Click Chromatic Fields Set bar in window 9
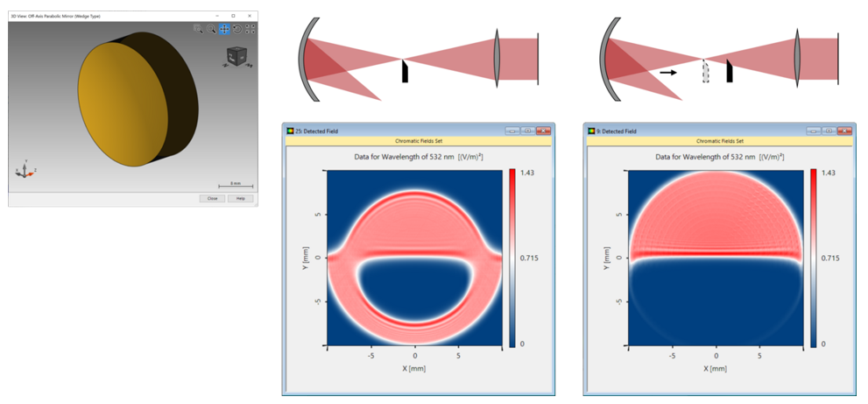 (719, 141)
